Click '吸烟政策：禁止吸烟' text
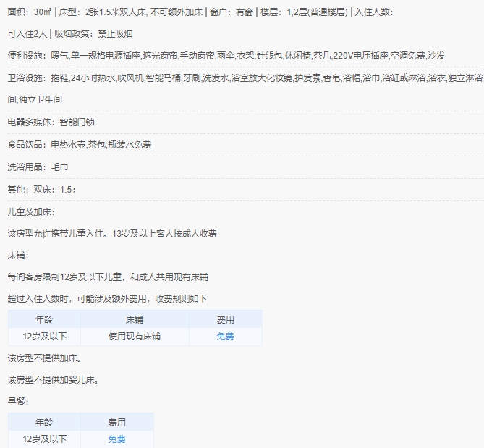The height and width of the screenshot is (448, 484). point(93,34)
